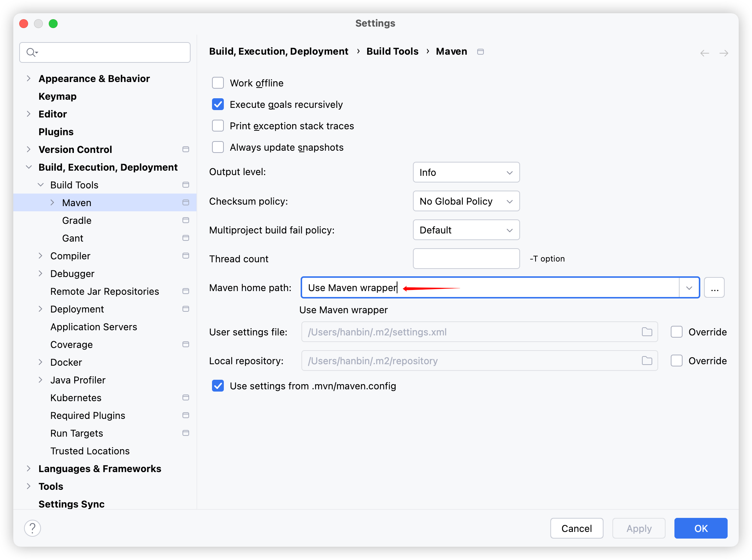Open the search field magnifier icon
This screenshot has height=560, width=752.
point(31,52)
